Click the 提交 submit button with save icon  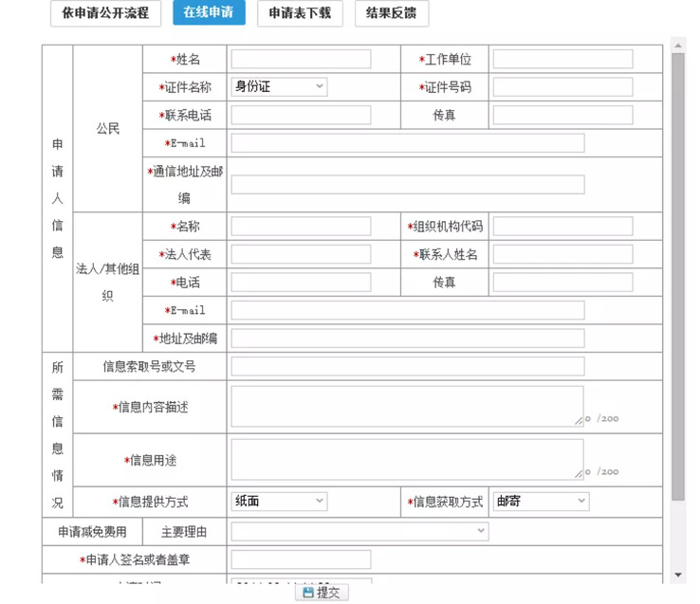click(322, 593)
